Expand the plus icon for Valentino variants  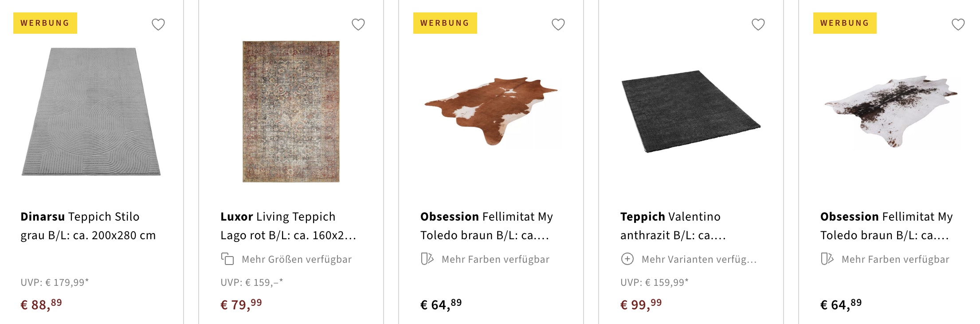[627, 259]
